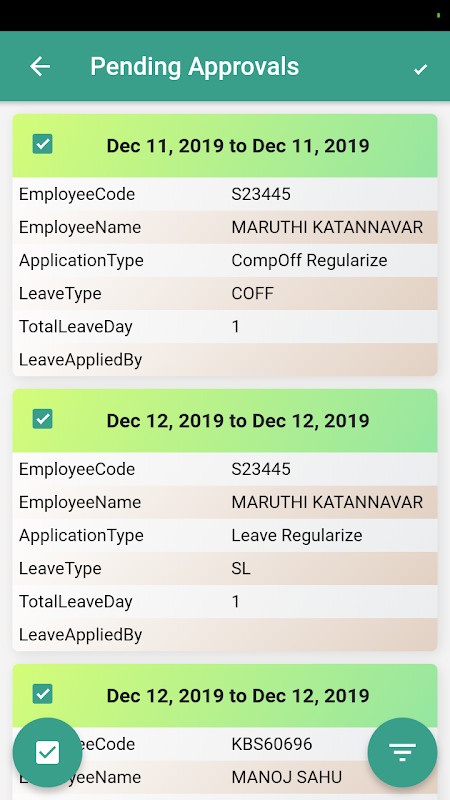Tap MARUTHI KATANNAVAR in the Leave Regularize card
Screen dimensions: 450x800
tap(327, 503)
